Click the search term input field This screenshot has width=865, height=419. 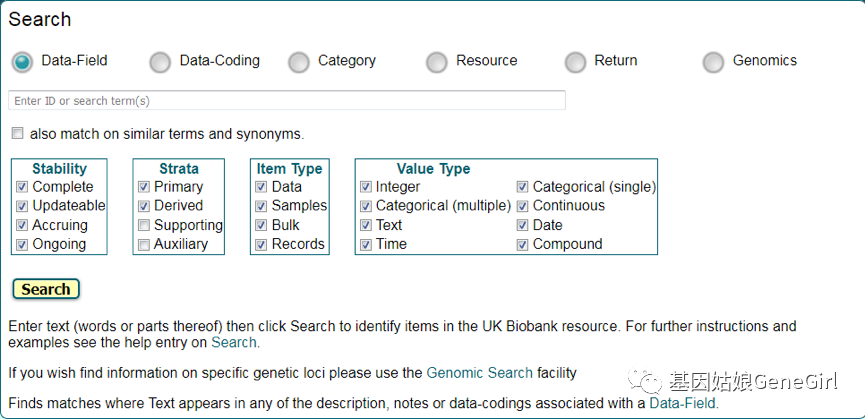coord(286,101)
